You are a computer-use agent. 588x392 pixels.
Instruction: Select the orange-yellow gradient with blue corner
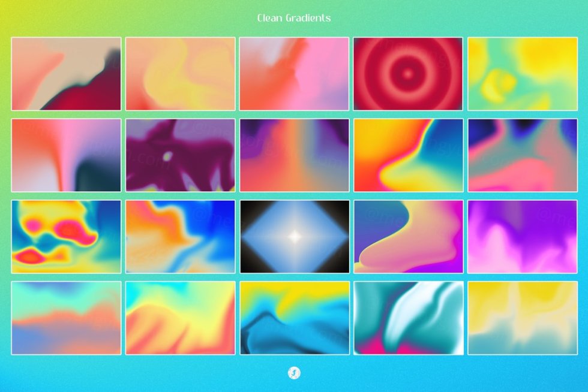pyautogui.click(x=408, y=155)
